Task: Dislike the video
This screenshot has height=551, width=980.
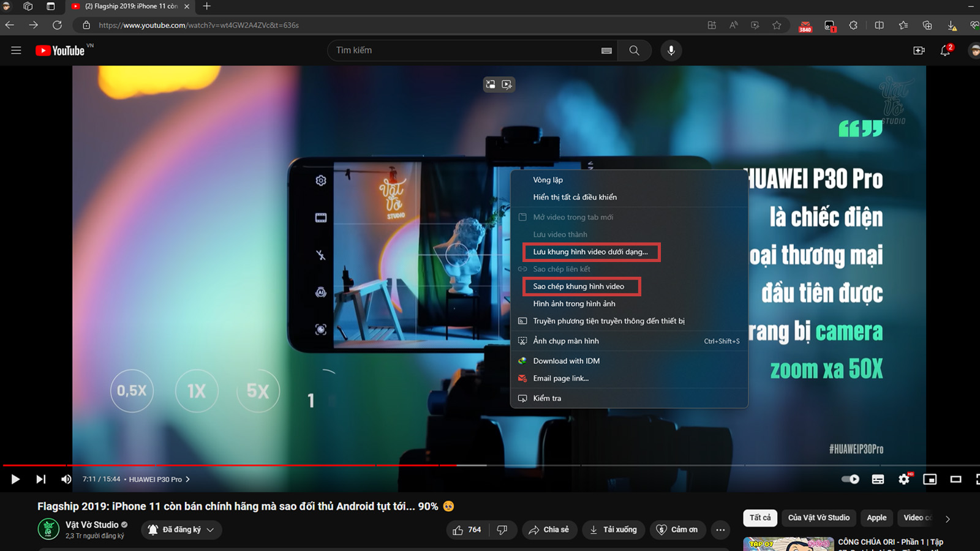Action: 502,530
